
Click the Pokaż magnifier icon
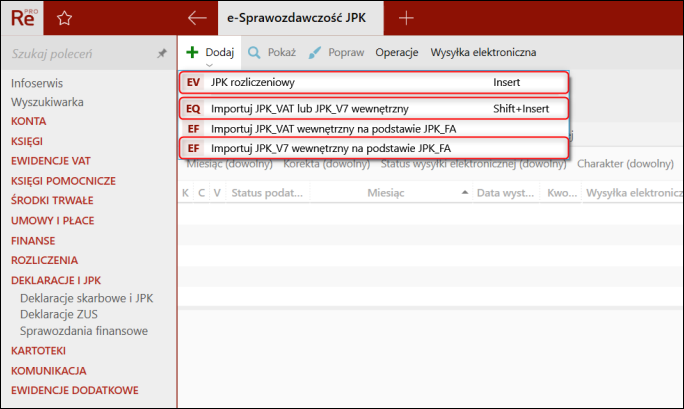(255, 51)
